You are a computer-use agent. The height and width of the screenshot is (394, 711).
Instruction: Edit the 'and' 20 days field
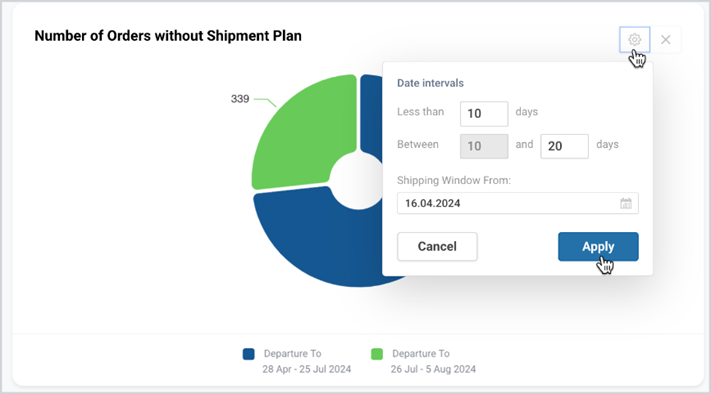(564, 146)
